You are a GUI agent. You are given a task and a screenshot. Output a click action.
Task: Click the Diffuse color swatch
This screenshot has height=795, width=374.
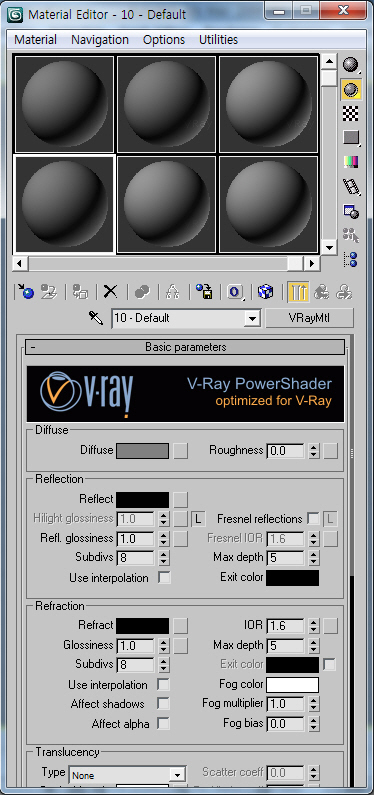click(142, 451)
